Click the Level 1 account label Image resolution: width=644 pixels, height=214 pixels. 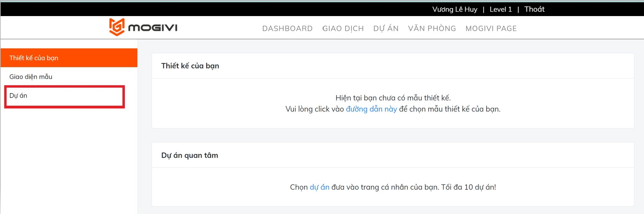point(500,9)
